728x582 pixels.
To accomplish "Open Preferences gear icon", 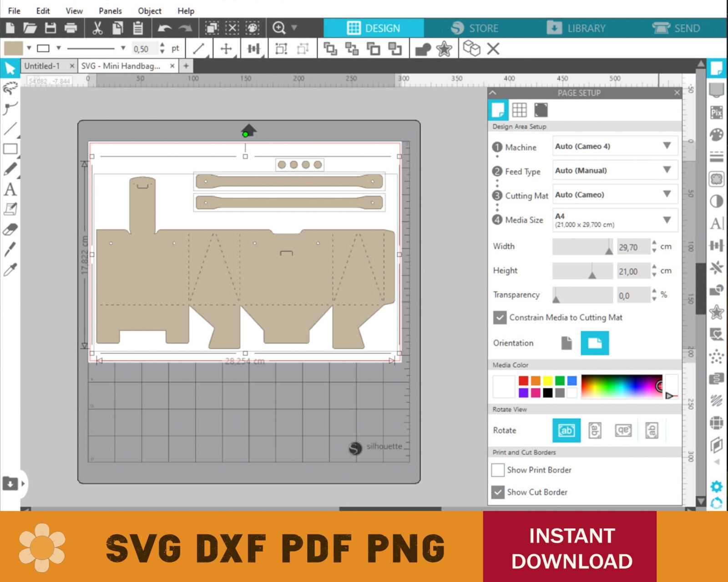I will [x=717, y=487].
